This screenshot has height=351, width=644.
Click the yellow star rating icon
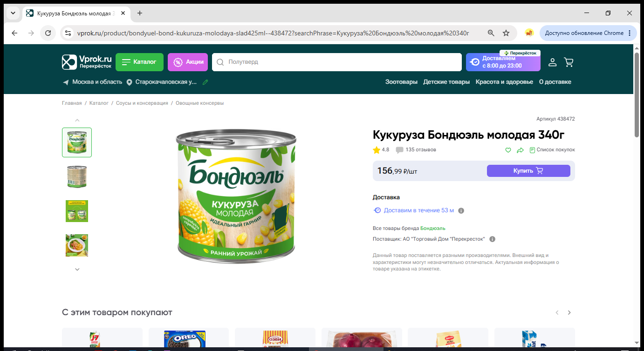pyautogui.click(x=377, y=150)
